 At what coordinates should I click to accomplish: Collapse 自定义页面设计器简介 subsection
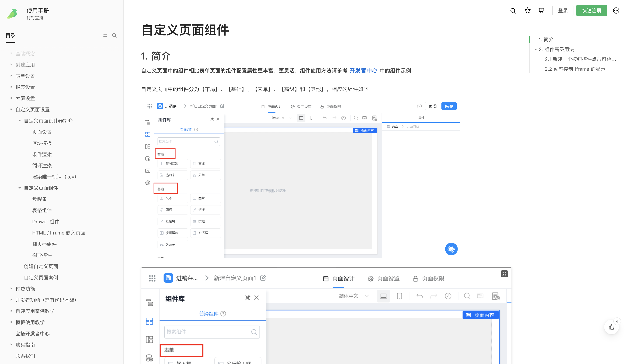tap(20, 121)
